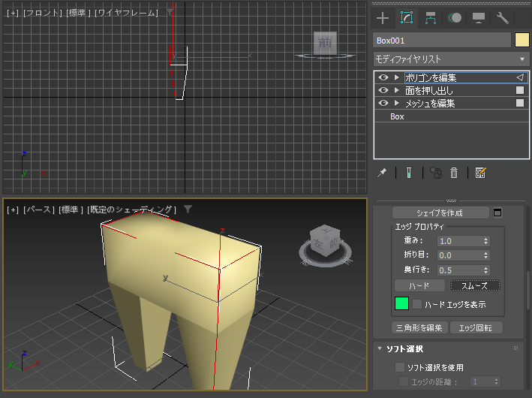Open the front viewport [+] menu
This screenshot has height=398, width=532.
pyautogui.click(x=12, y=14)
